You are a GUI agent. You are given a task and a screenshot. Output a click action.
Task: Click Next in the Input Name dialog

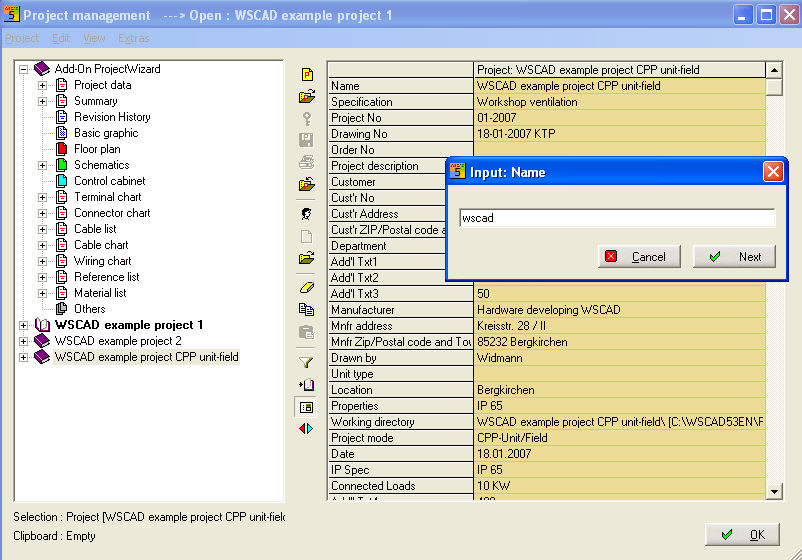(x=734, y=256)
